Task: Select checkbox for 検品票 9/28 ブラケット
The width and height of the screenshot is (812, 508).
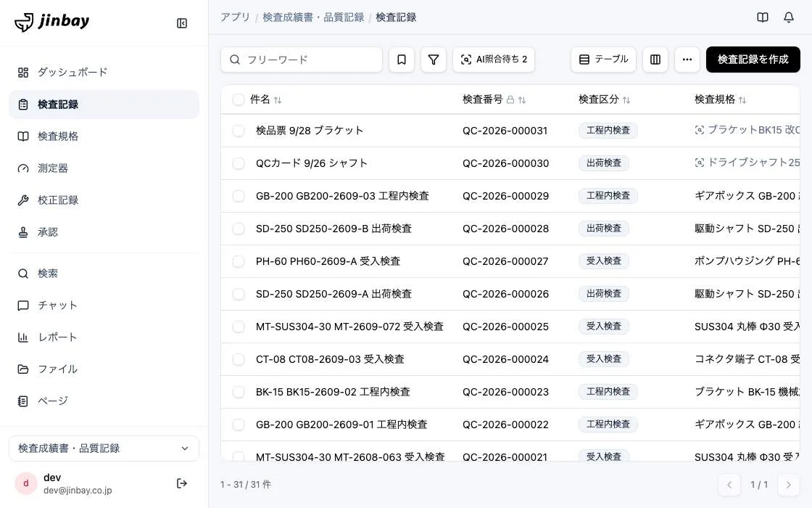Action: (x=239, y=131)
